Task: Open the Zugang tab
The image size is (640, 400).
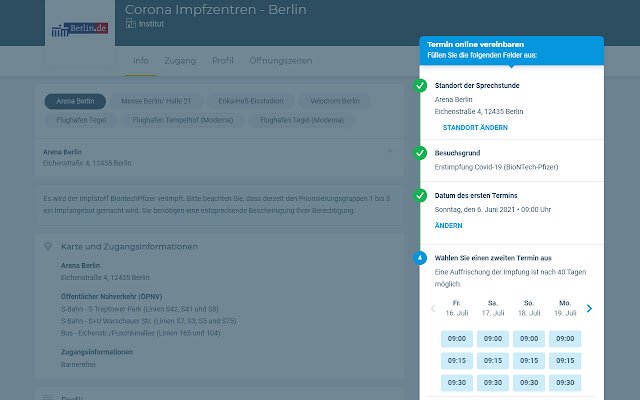Action: tap(180, 60)
